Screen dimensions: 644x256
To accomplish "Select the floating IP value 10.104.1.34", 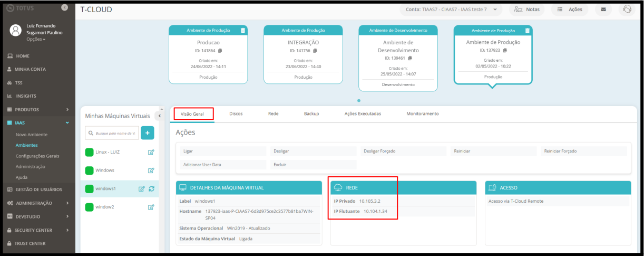I will tap(375, 211).
